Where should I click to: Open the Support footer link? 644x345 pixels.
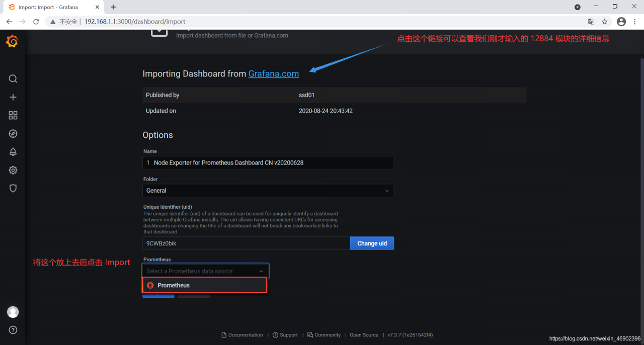(285, 335)
